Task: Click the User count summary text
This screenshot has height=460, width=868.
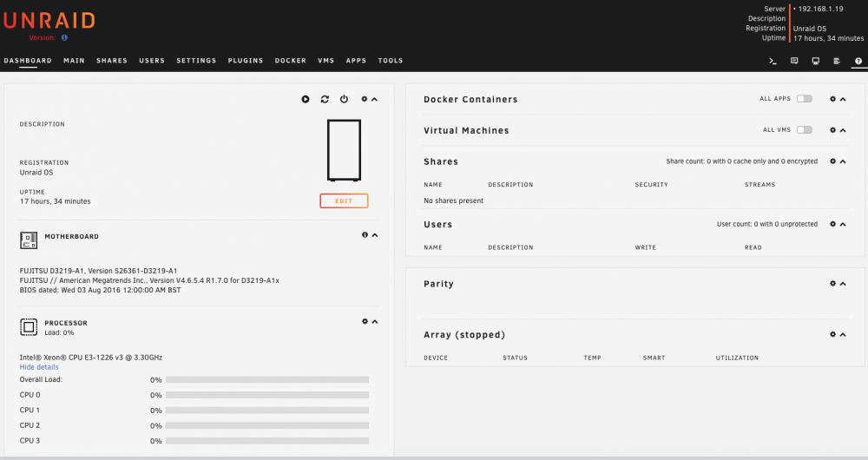Action: (767, 224)
